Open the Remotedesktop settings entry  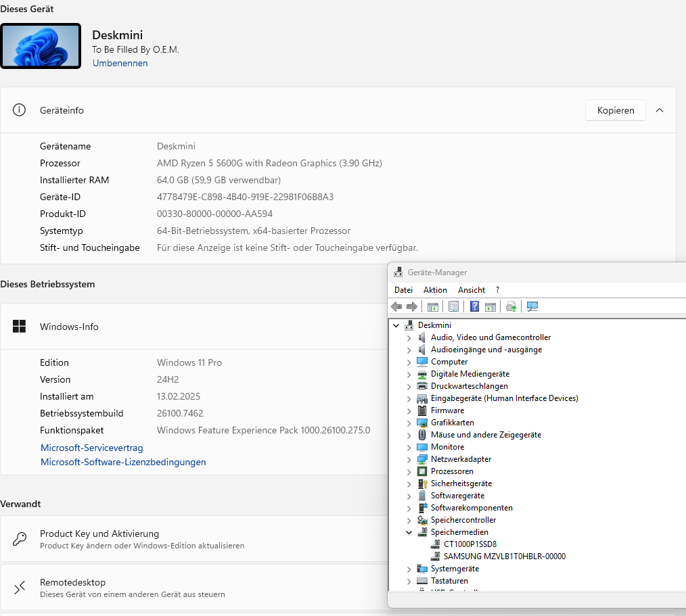pos(193,588)
